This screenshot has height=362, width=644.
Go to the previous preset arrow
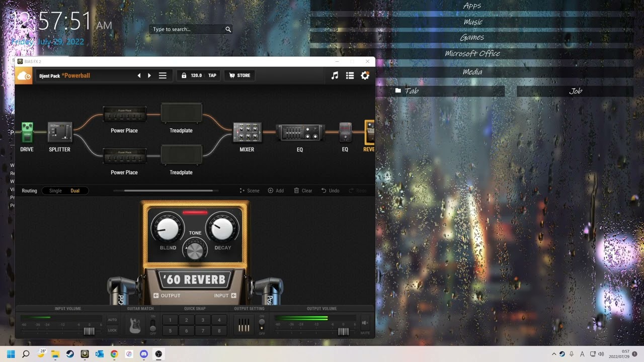click(x=139, y=75)
